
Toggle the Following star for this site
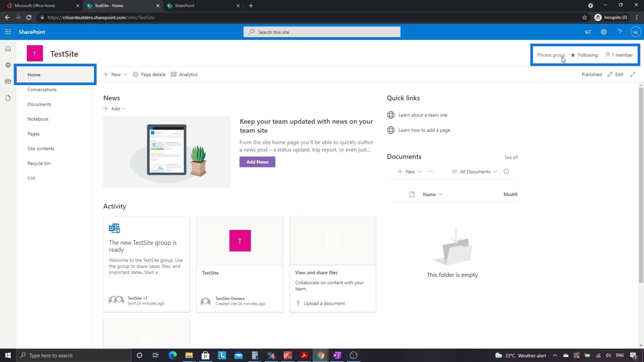[x=584, y=55]
